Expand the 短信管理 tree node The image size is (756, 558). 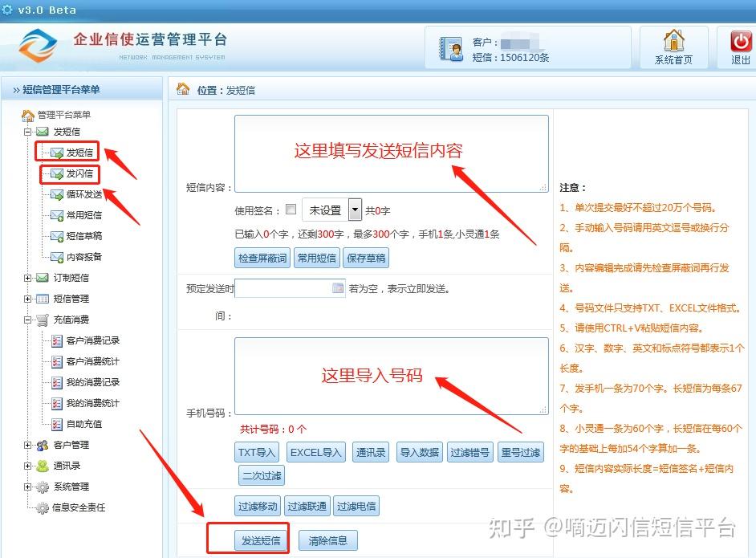click(27, 299)
